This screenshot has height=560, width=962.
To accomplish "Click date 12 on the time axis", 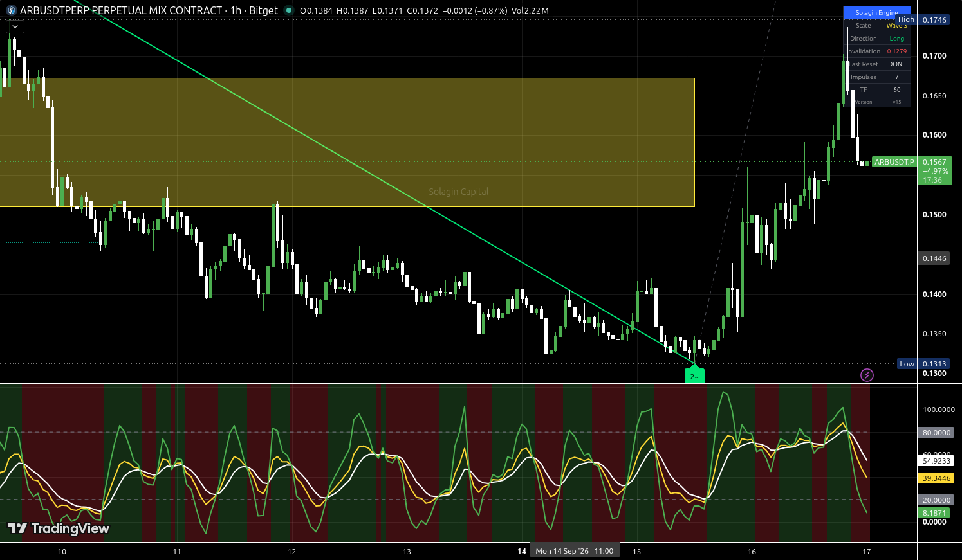I will click(x=292, y=552).
